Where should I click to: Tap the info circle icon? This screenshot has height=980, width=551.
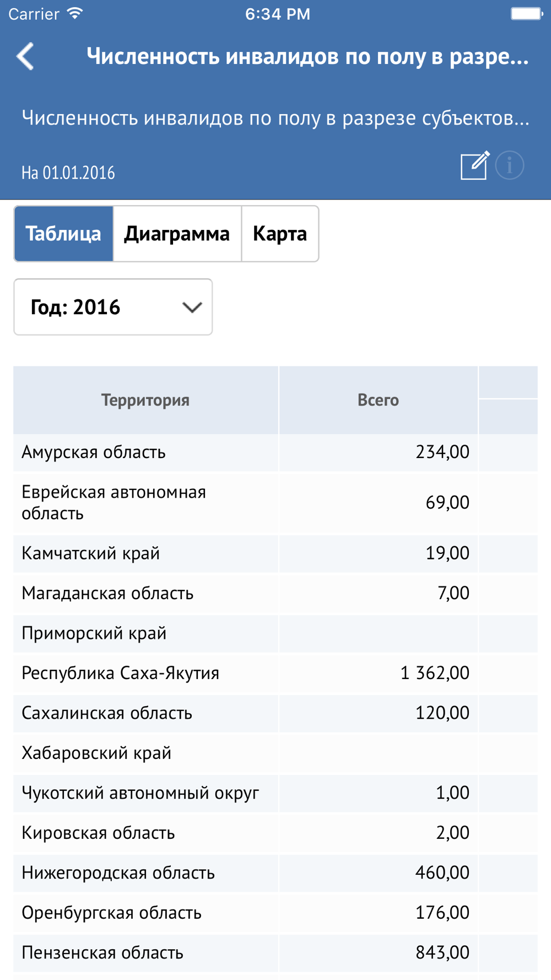click(x=510, y=165)
